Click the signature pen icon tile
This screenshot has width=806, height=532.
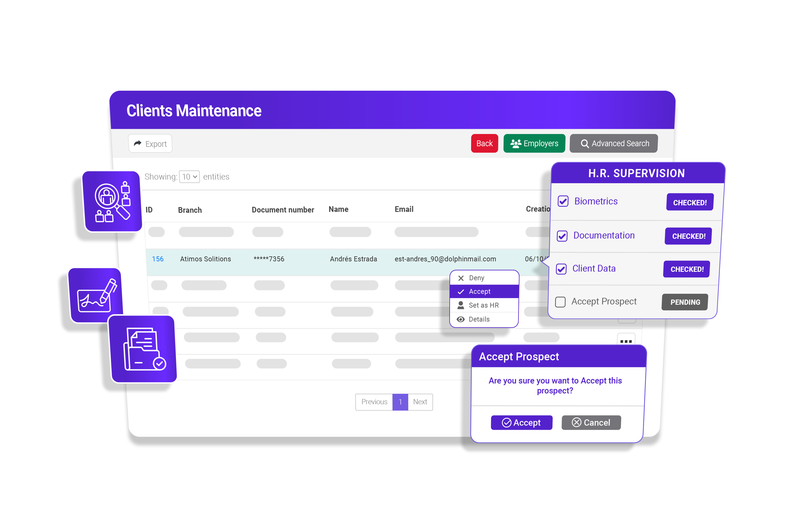95,295
